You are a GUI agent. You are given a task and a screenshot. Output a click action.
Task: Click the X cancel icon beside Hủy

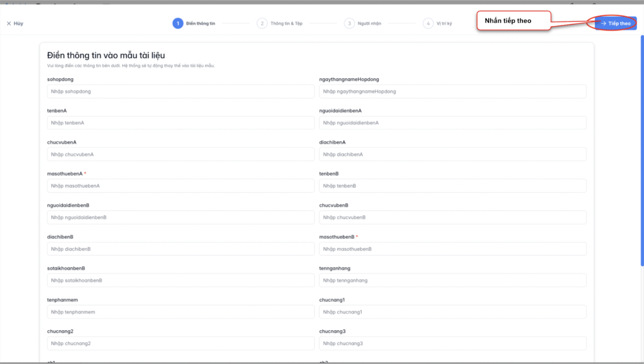[x=9, y=23]
